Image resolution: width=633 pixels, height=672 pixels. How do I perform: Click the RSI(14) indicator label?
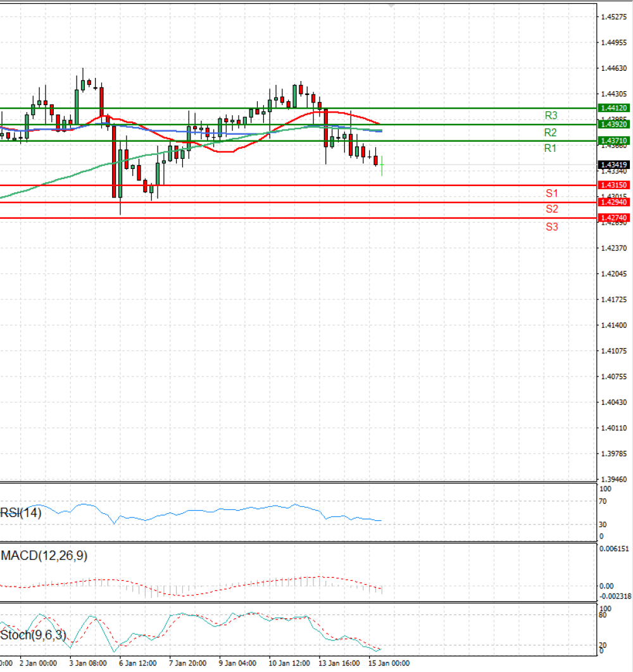pos(21,513)
